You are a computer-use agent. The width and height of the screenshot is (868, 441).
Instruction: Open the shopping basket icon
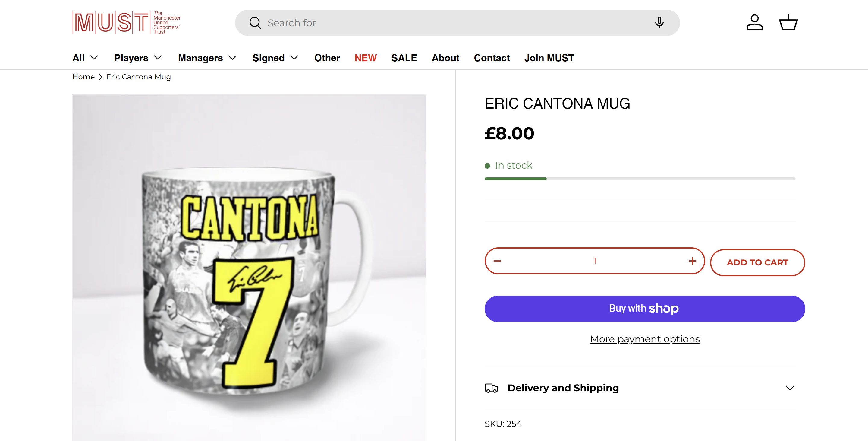point(788,23)
